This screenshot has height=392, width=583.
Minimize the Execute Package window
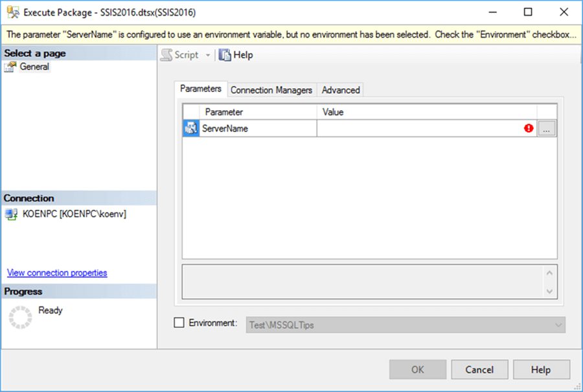[493, 12]
